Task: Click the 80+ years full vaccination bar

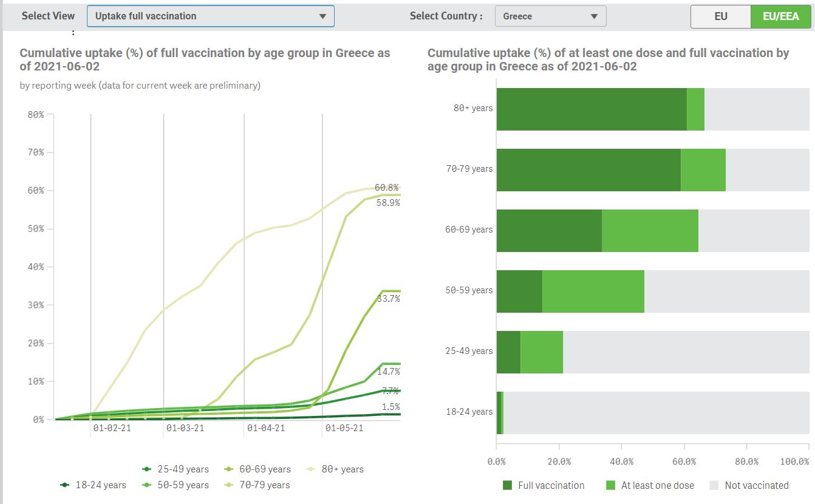Action: [x=591, y=109]
